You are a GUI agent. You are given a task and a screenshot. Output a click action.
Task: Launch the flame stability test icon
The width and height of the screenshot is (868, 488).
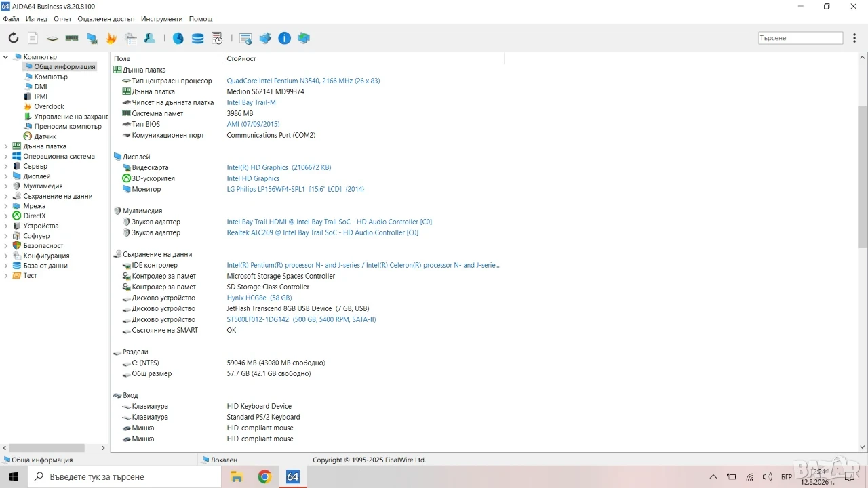point(111,38)
